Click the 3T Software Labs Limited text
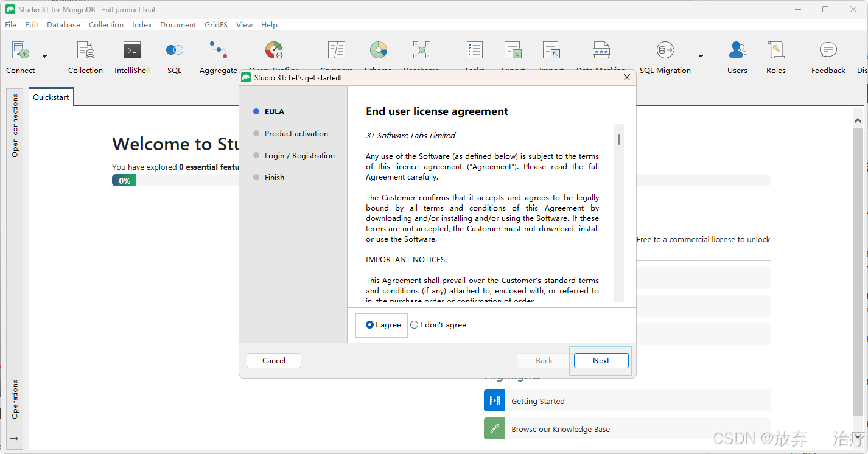 click(410, 136)
